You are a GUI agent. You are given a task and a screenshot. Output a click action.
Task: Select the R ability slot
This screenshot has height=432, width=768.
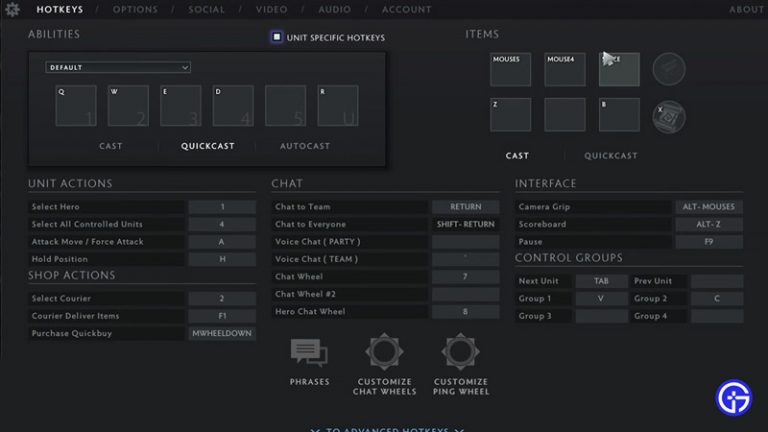point(337,106)
